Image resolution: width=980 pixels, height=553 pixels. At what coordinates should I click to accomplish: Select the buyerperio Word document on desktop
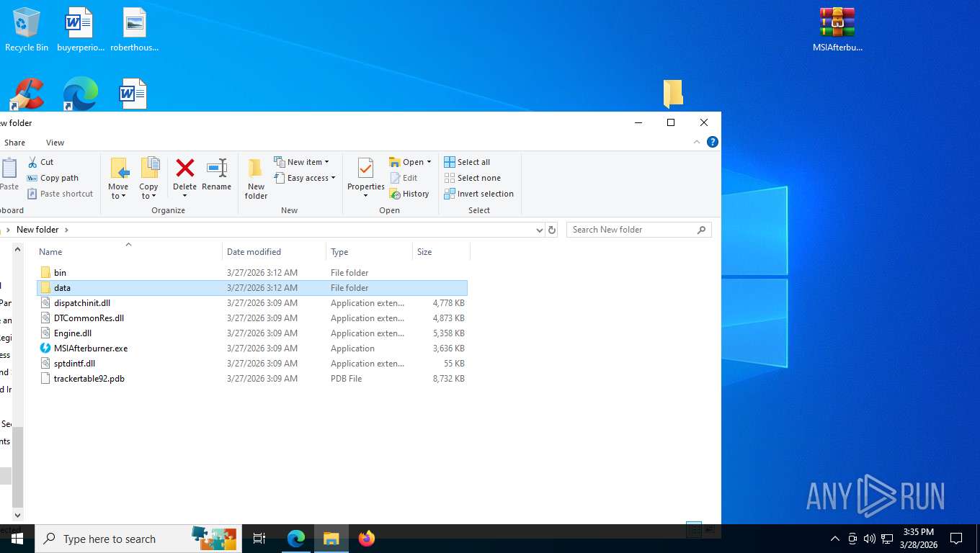[80, 30]
